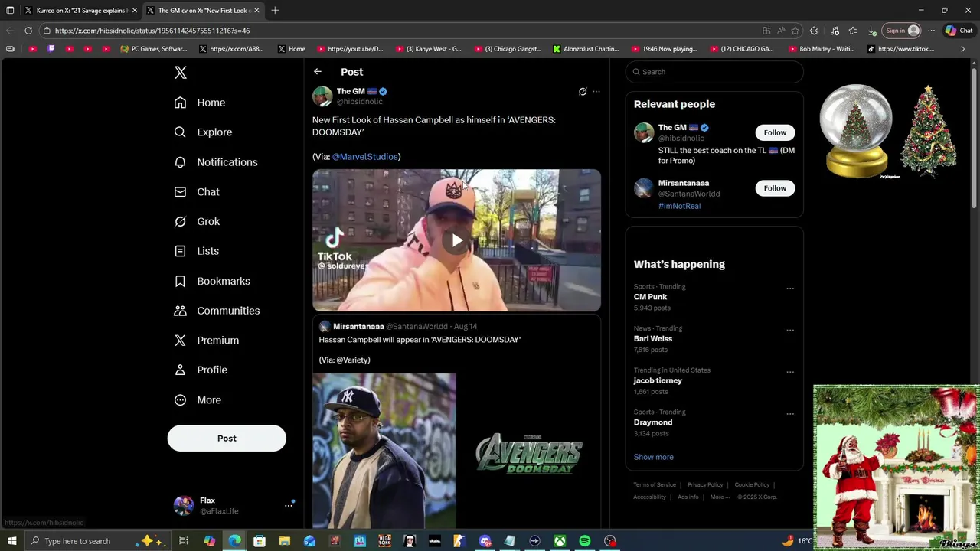Viewport: 980px width, 551px height.
Task: Show more bookmarks overflow chevron
Action: point(962,49)
